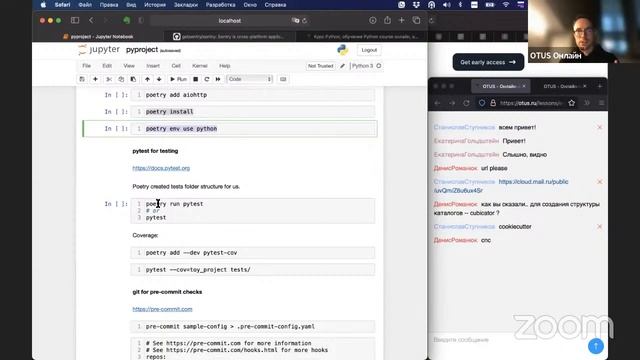The image size is (640, 360).
Task: Click the Not Trusted notebook button
Action: click(320, 66)
